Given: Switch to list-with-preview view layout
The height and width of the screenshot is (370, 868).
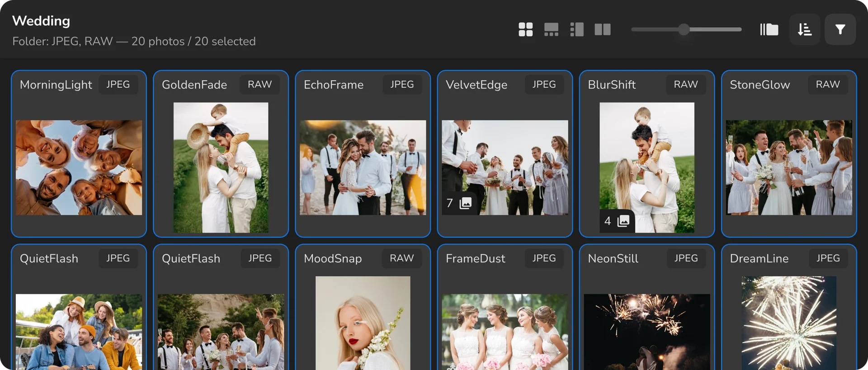Looking at the screenshot, I should (577, 29).
